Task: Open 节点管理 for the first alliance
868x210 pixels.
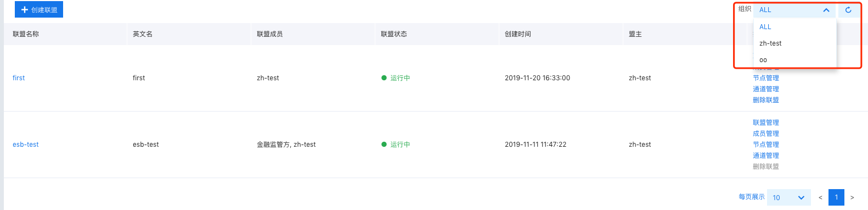Action: tap(766, 78)
